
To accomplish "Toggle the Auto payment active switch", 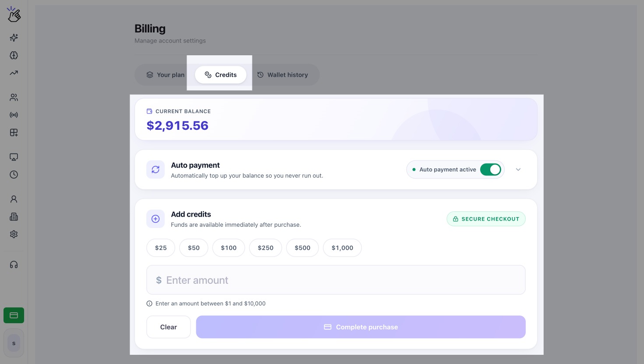I will point(491,170).
